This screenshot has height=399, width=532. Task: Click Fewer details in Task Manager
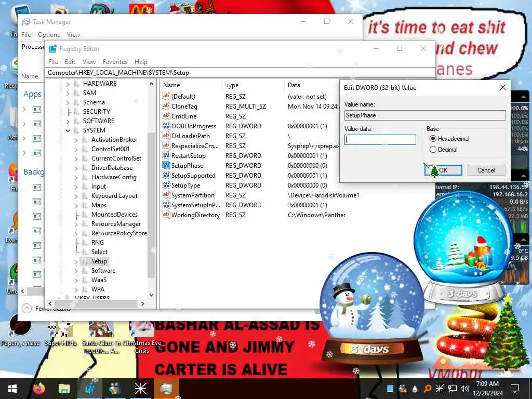pyautogui.click(x=46, y=309)
